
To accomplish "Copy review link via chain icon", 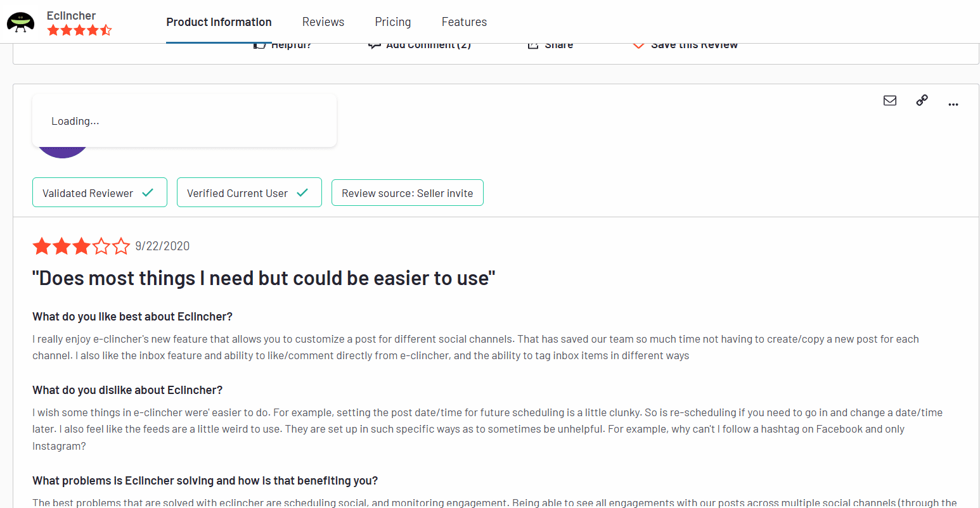I will pos(922,101).
